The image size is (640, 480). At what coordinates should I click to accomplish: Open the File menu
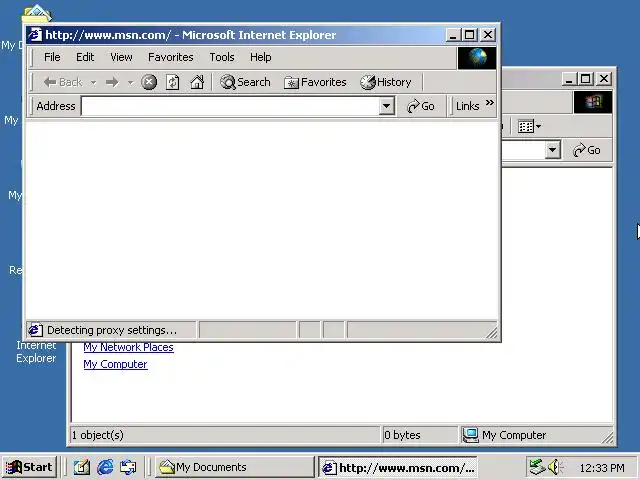point(52,57)
